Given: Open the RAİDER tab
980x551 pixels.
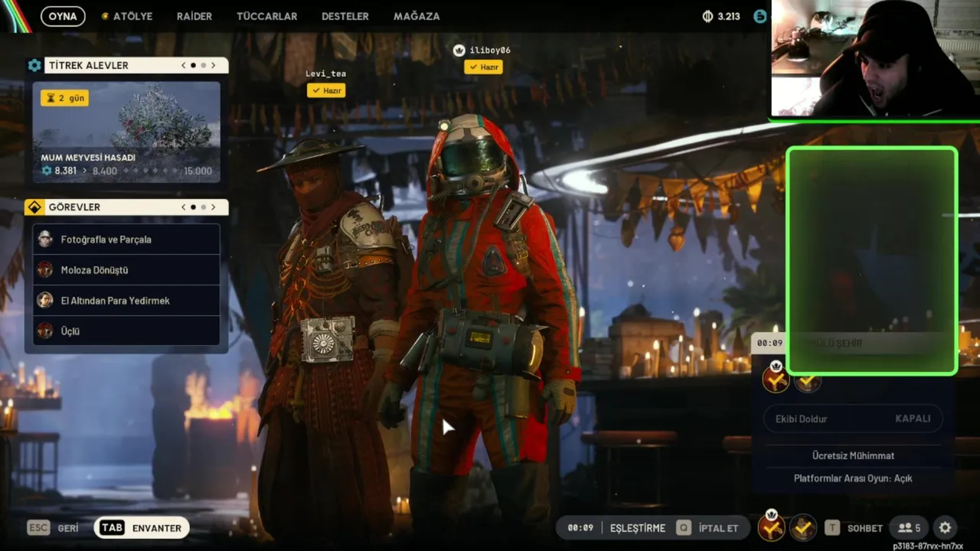Looking at the screenshot, I should point(194,16).
